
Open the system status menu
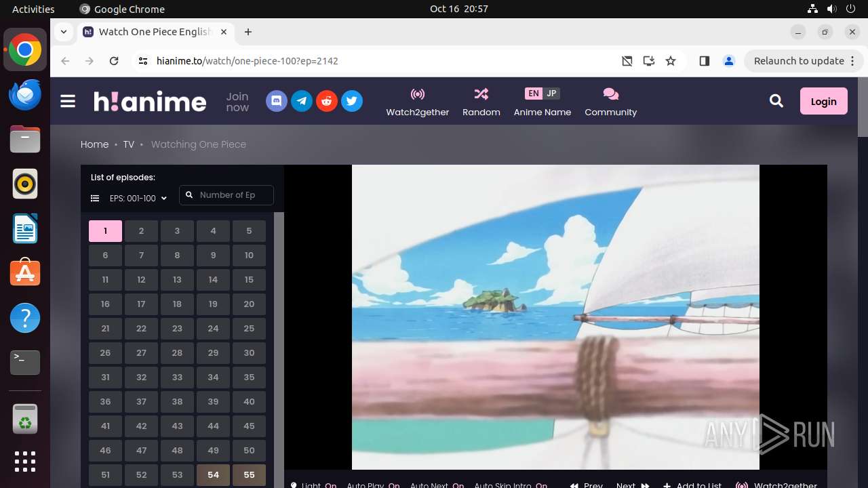click(832, 9)
